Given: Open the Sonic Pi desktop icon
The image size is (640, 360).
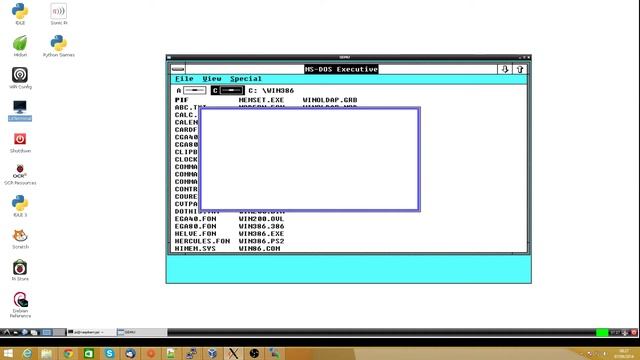Looking at the screenshot, I should point(59,13).
